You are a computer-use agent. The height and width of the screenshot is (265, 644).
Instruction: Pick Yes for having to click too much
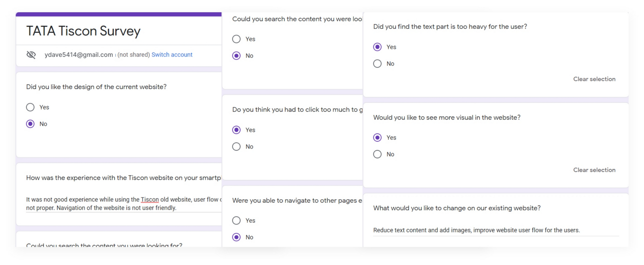[236, 130]
